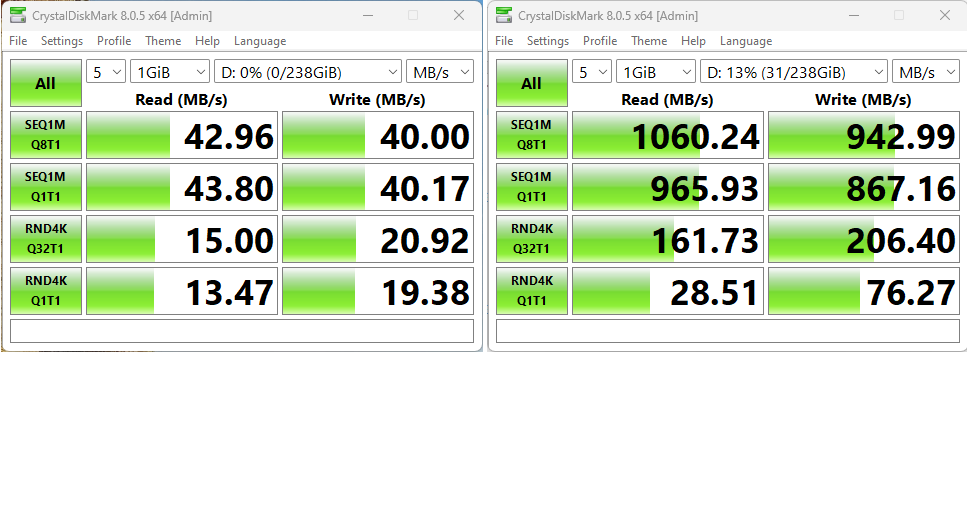Open Language menu in left window
The height and width of the screenshot is (531, 967).
pyautogui.click(x=260, y=41)
